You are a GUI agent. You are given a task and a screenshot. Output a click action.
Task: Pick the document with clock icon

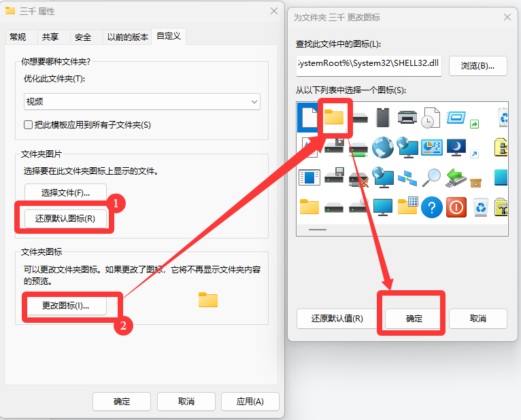point(431,117)
